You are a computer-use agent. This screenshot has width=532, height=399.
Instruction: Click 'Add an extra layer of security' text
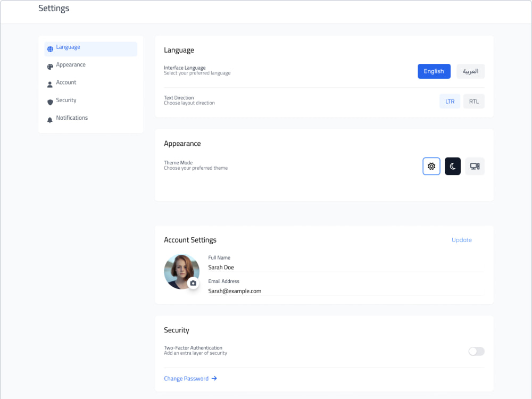pyautogui.click(x=195, y=353)
